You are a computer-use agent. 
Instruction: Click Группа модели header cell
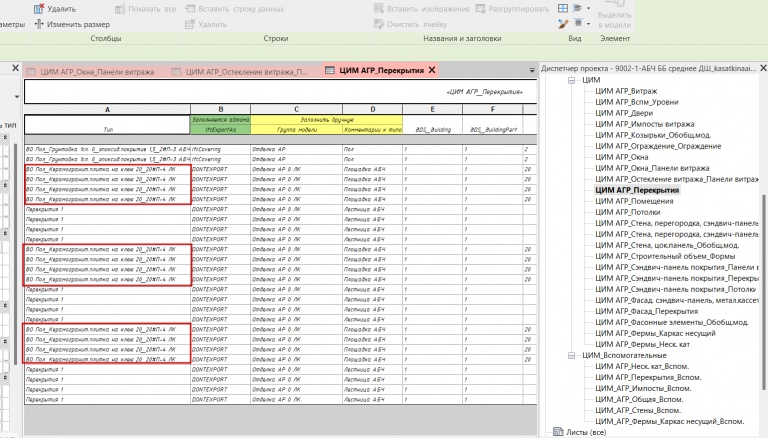pos(296,129)
